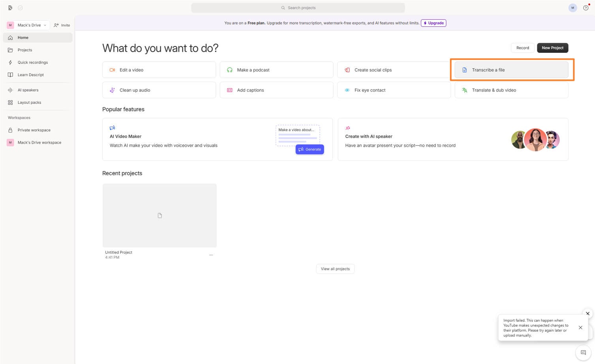Screen dimensions: 595x364
Task: Choose Add captions
Action: (276, 90)
